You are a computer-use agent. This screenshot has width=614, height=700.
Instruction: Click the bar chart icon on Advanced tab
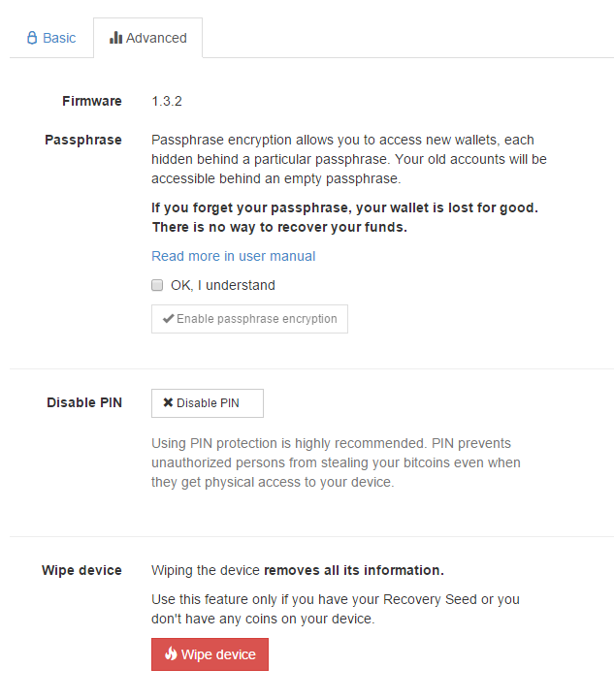116,38
